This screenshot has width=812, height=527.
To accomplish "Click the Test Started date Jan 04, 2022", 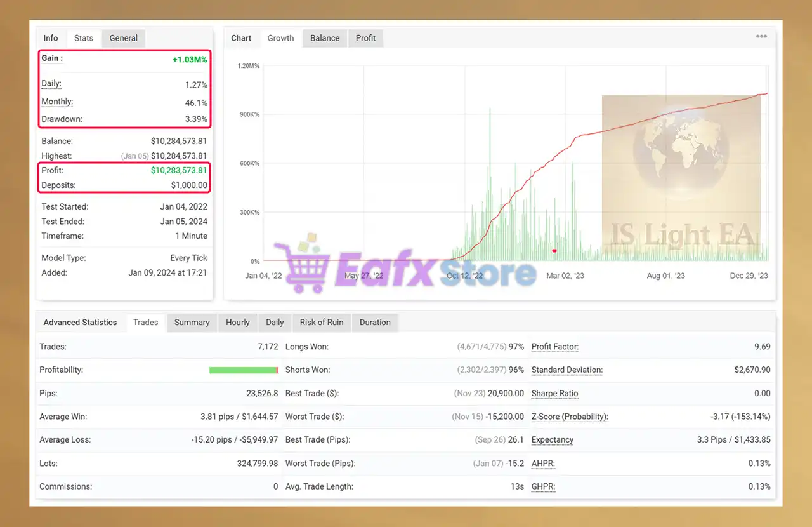I will (x=184, y=207).
